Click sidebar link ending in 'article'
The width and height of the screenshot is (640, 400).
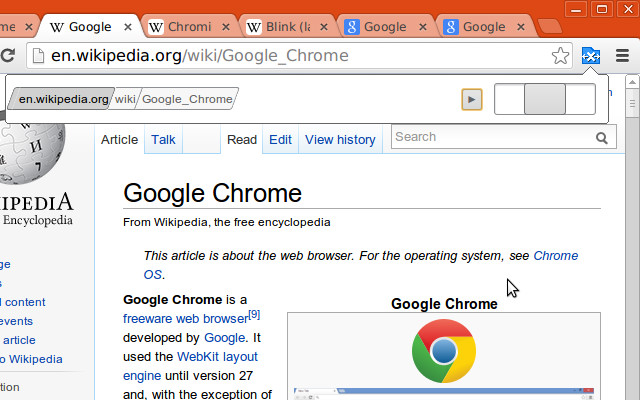click(18, 340)
